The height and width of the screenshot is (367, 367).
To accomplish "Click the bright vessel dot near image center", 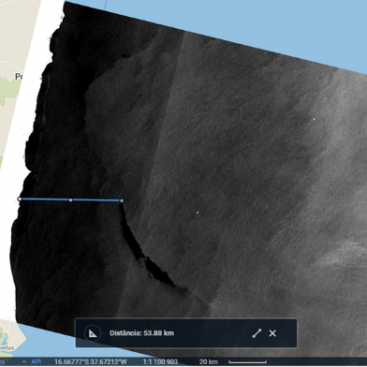I will click(197, 212).
